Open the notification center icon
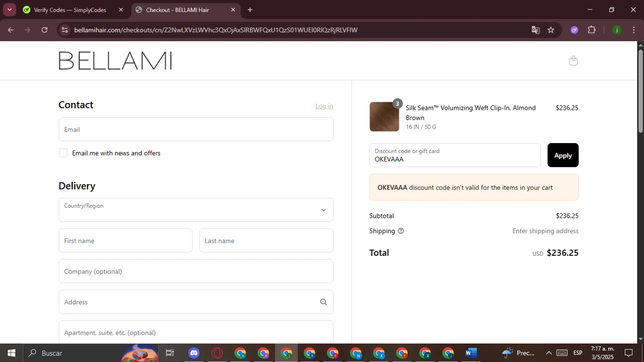 pyautogui.click(x=629, y=353)
